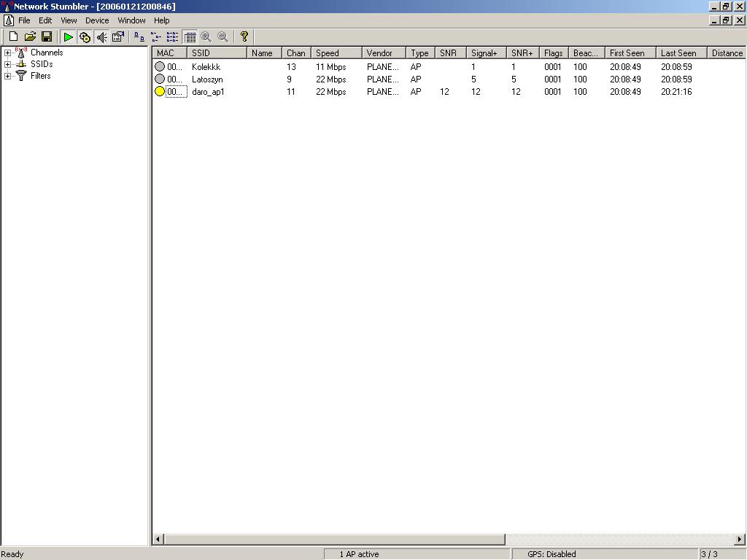Viewport: 747px width, 560px height.
Task: Select the details view icon
Action: pos(190,36)
